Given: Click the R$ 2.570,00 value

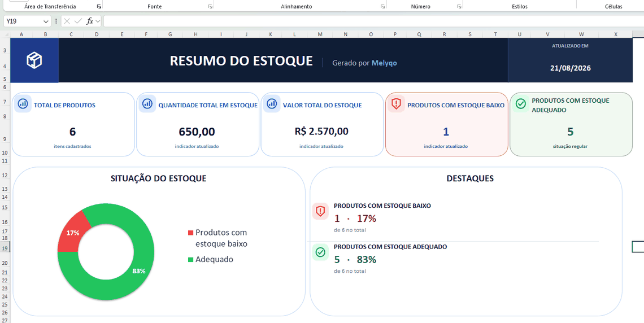Looking at the screenshot, I should [x=321, y=132].
